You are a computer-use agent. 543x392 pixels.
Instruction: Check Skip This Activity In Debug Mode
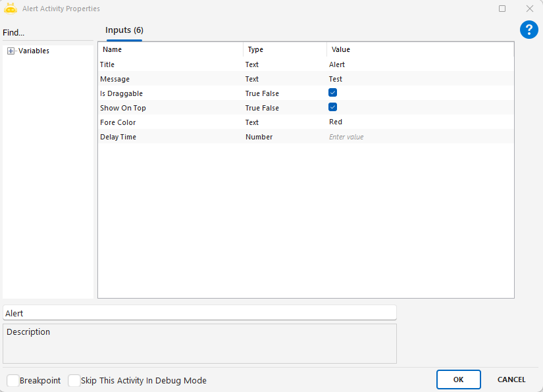[x=74, y=380]
